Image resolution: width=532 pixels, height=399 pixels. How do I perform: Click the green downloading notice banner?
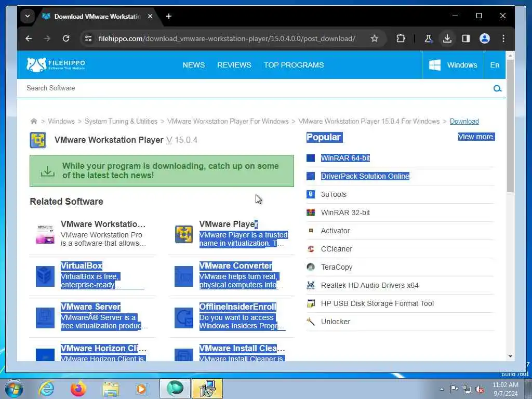162,171
